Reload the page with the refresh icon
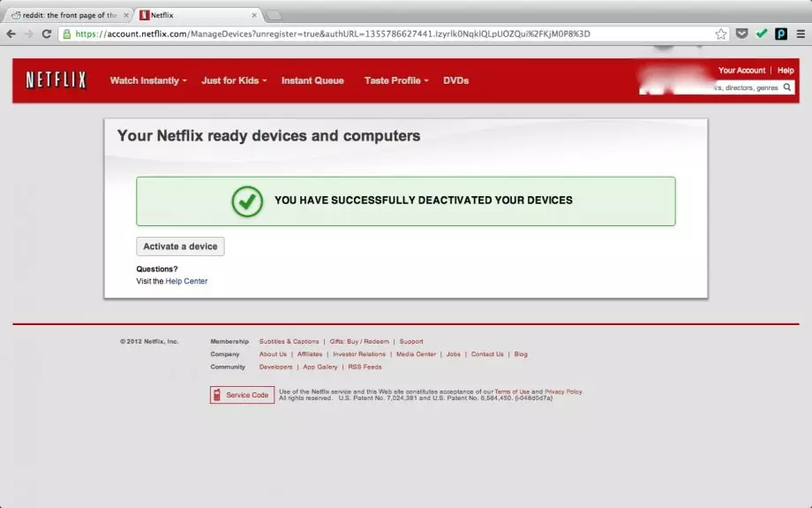The height and width of the screenshot is (508, 812). coord(46,34)
